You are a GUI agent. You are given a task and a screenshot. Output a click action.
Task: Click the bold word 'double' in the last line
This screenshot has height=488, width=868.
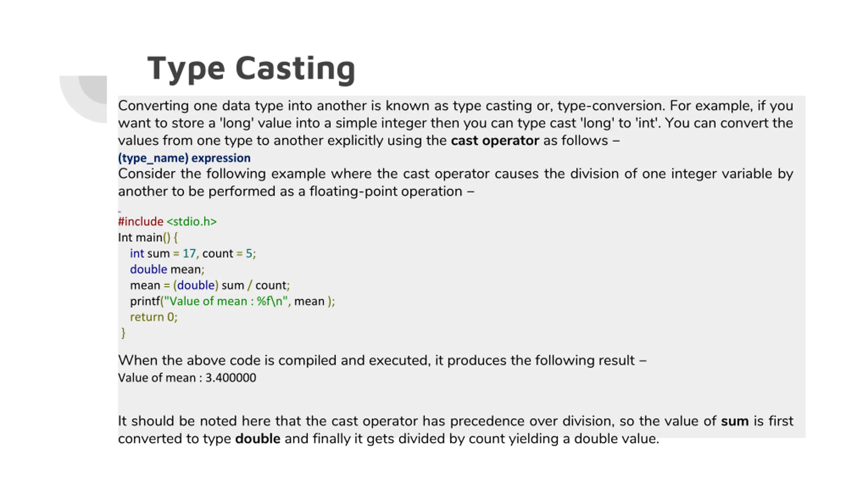258,439
